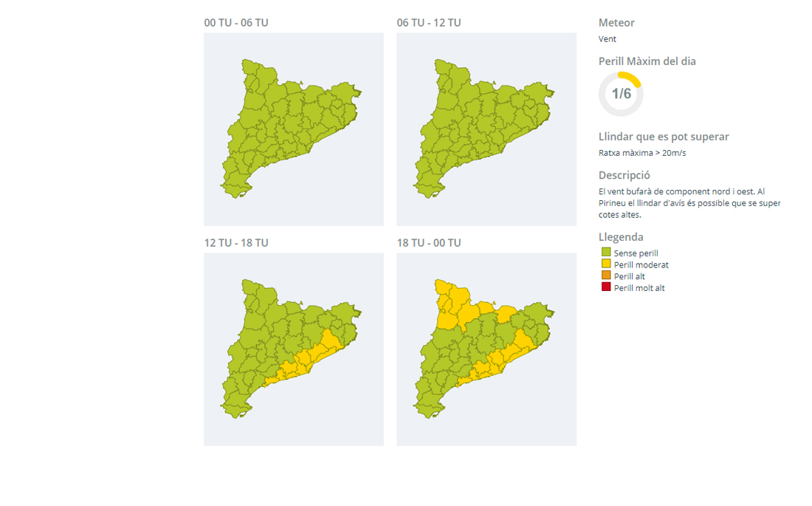Click the Descripció heading
812x506 pixels.
coord(624,175)
